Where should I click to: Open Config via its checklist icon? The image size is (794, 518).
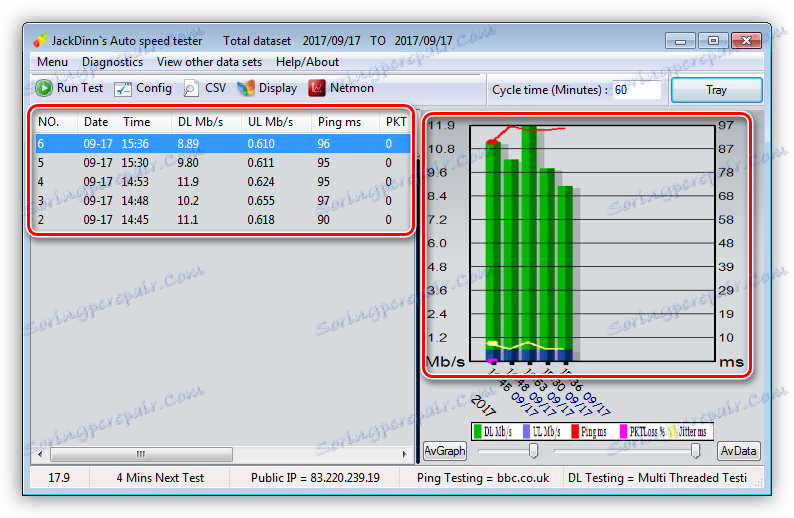pyautogui.click(x=123, y=89)
